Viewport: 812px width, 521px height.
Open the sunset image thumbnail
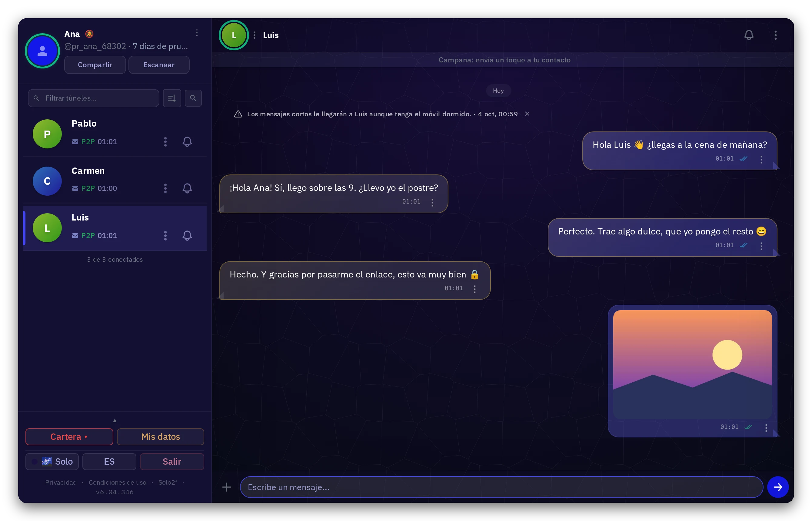coord(692,365)
